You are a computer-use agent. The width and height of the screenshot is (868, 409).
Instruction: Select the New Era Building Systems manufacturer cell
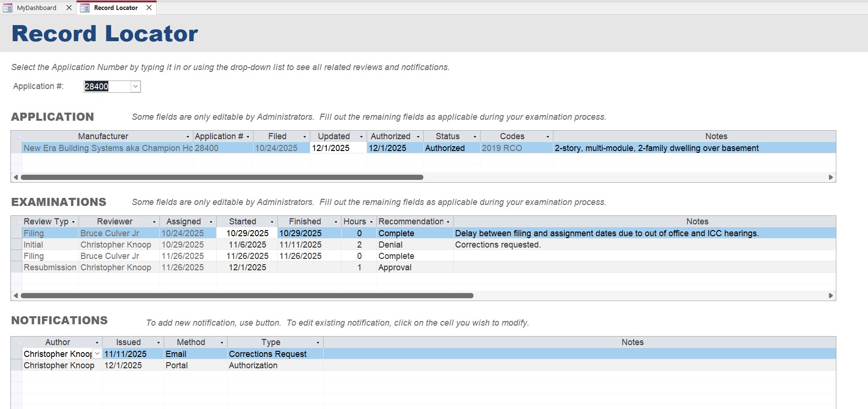coord(108,148)
